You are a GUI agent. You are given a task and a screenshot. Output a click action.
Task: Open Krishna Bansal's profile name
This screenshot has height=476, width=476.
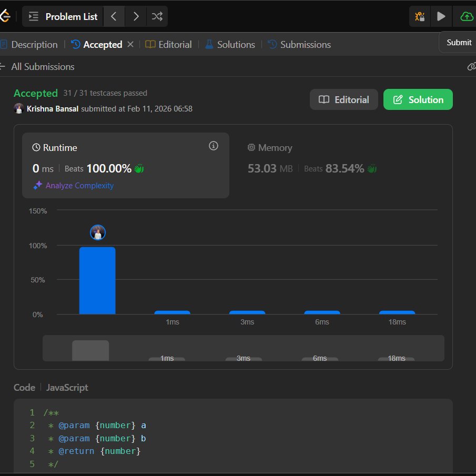[53, 109]
